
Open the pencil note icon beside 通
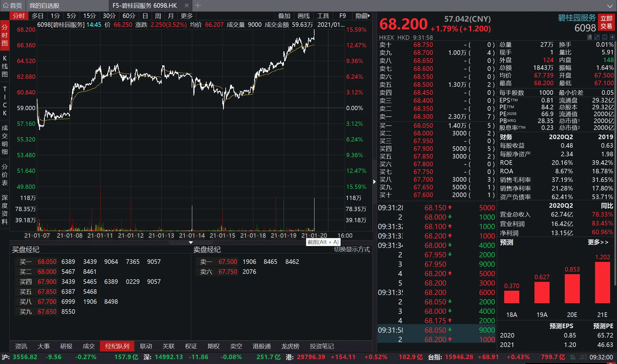tap(597, 37)
